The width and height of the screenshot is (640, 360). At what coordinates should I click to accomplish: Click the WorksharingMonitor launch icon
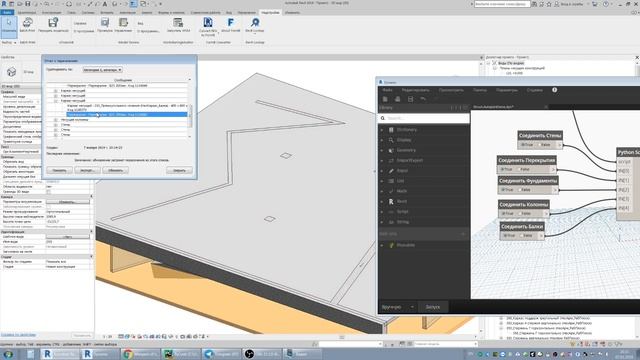click(x=178, y=22)
